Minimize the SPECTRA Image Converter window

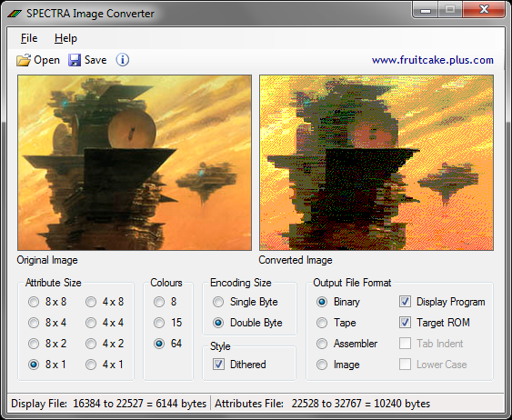[426, 10]
